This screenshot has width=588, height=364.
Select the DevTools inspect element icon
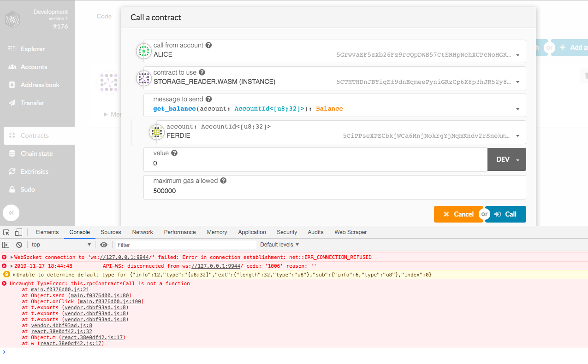pyautogui.click(x=6, y=232)
